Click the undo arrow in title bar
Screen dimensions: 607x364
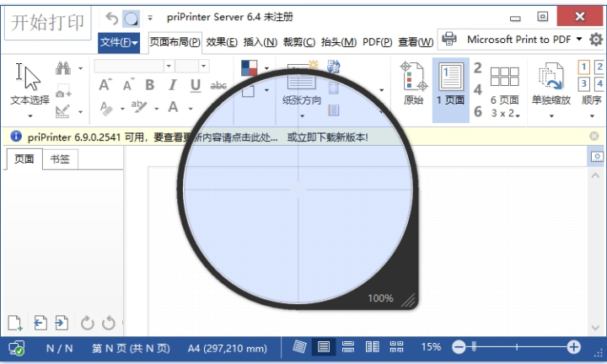tap(111, 18)
